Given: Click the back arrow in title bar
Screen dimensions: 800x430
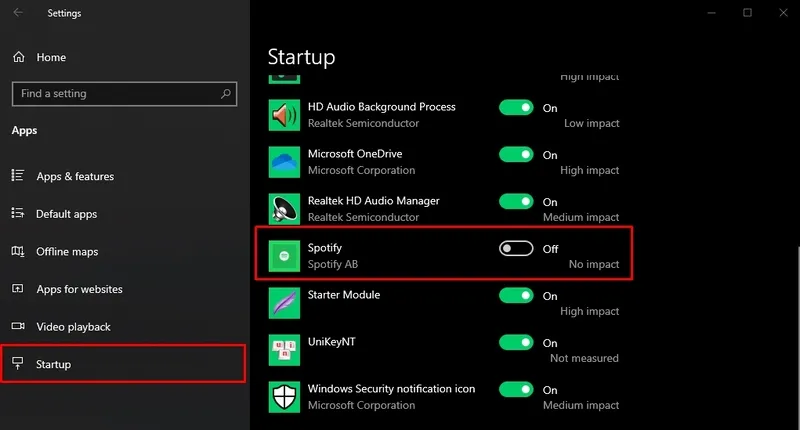Looking at the screenshot, I should (x=19, y=13).
